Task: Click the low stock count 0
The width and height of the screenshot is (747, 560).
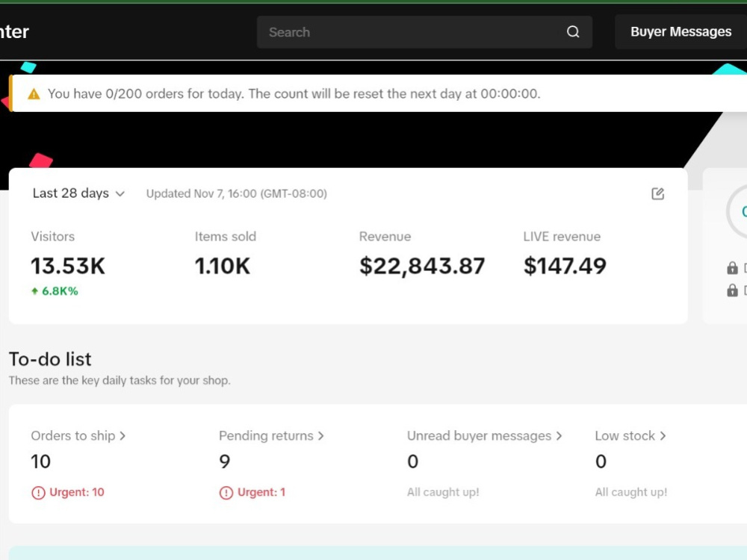Action: [x=601, y=461]
